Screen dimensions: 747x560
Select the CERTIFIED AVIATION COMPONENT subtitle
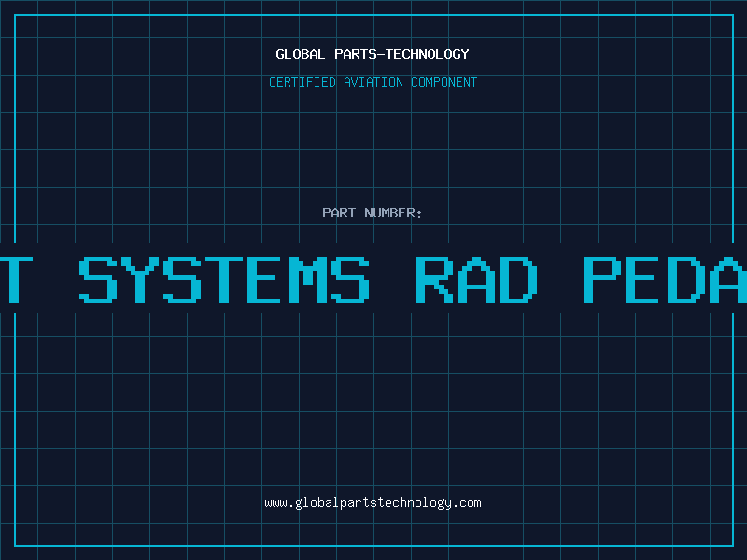point(373,82)
